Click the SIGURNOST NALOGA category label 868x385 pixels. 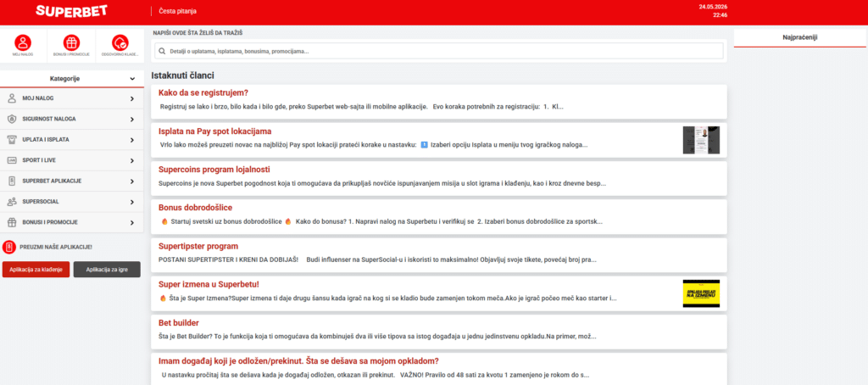coord(49,119)
